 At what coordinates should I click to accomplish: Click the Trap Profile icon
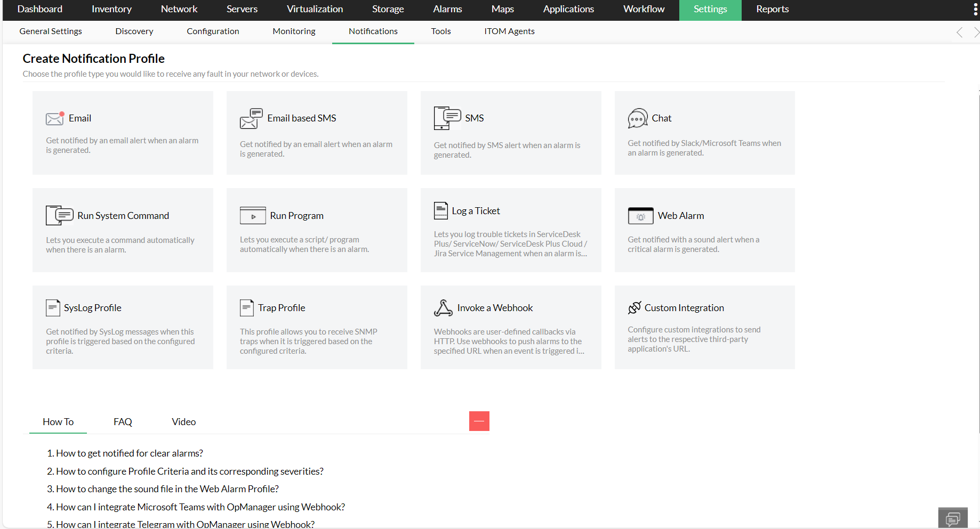247,307
